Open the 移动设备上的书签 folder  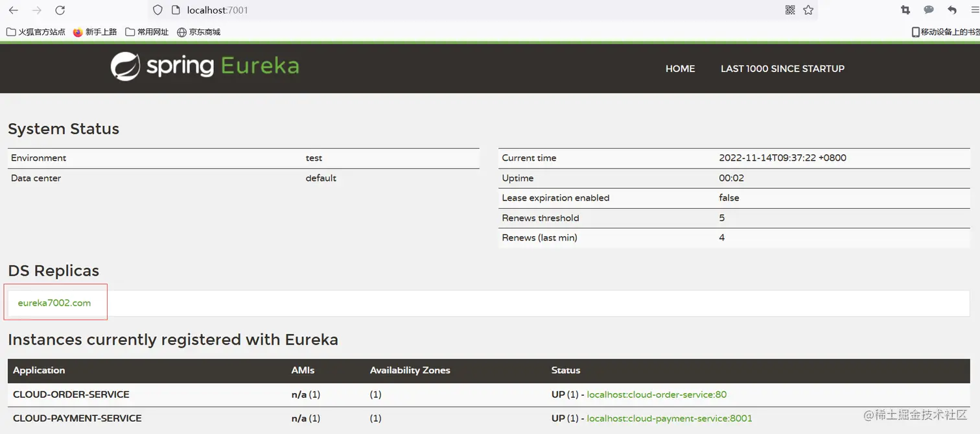pos(946,32)
